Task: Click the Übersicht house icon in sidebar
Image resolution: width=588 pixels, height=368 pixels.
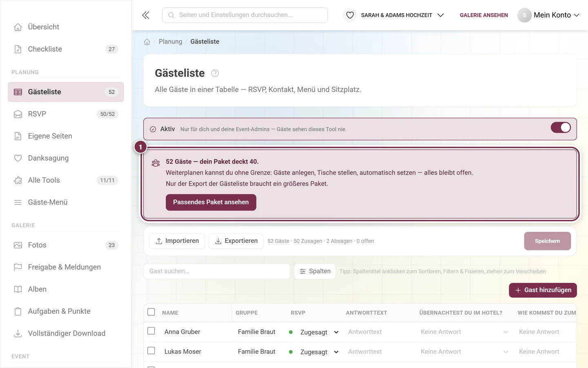Action: [x=18, y=27]
